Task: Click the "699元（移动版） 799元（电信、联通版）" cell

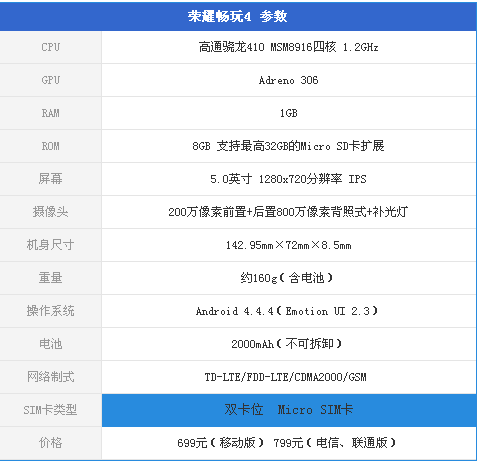Action: click(289, 443)
